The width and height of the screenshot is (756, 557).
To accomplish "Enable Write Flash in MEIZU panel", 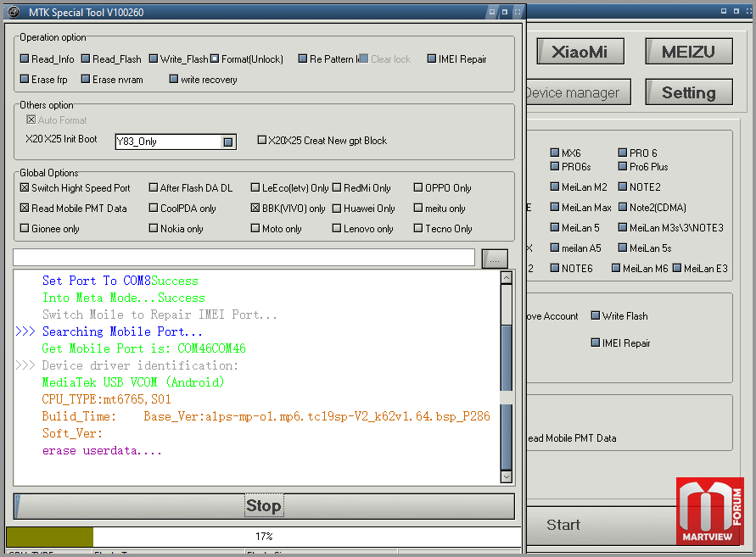I will click(x=596, y=315).
